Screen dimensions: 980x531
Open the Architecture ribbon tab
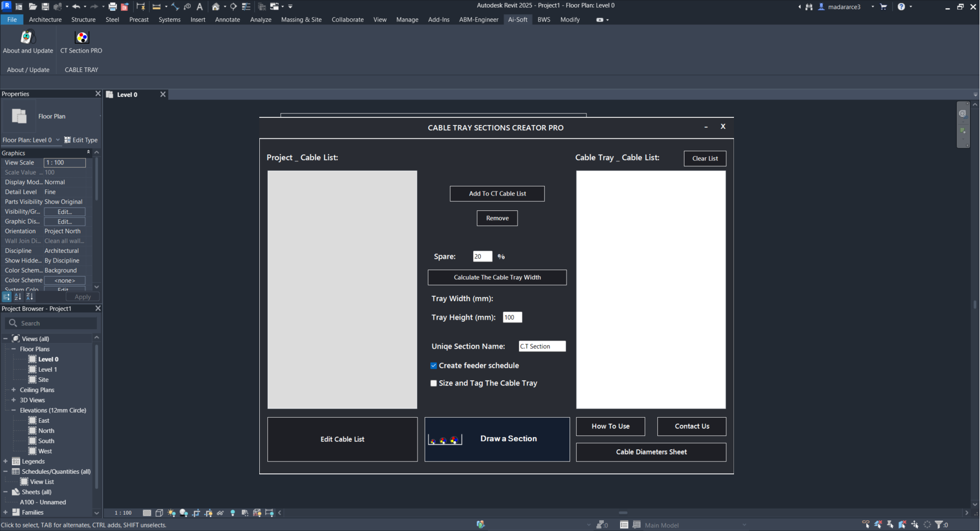click(45, 19)
